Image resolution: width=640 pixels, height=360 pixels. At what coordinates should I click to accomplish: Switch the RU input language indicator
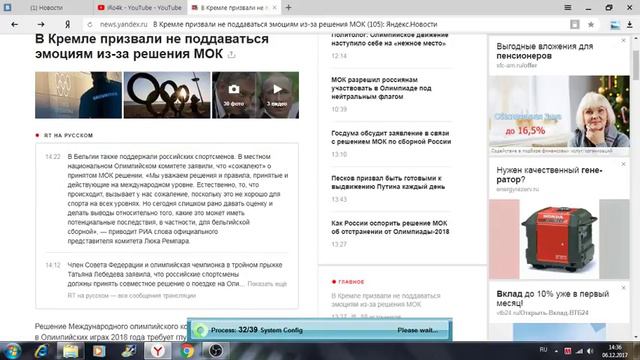pos(543,350)
